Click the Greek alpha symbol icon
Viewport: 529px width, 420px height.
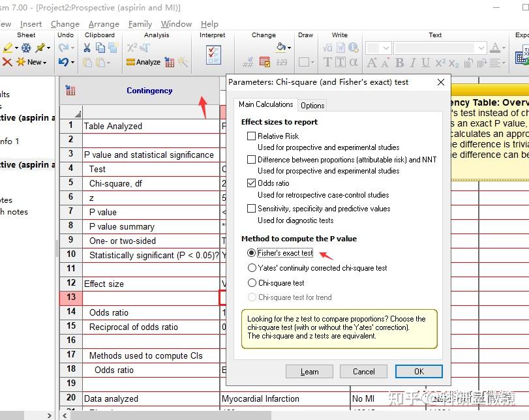click(354, 63)
